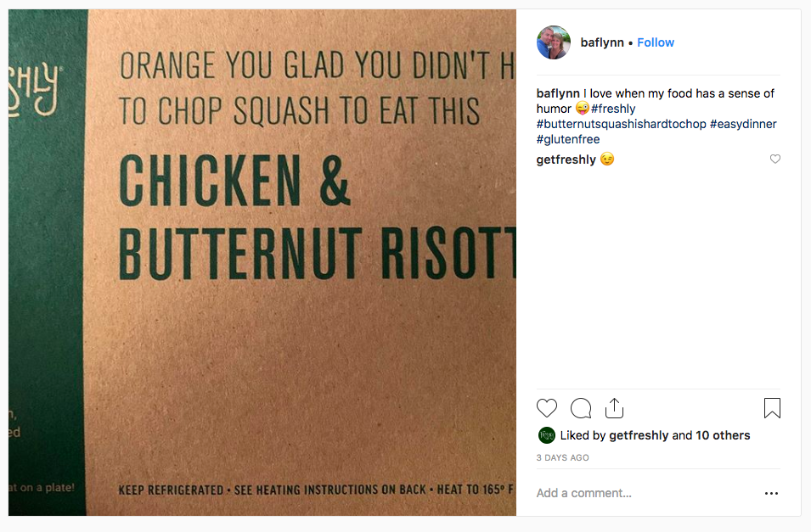Share the post with the share icon
Image resolution: width=811 pixels, height=532 pixels.
614,408
